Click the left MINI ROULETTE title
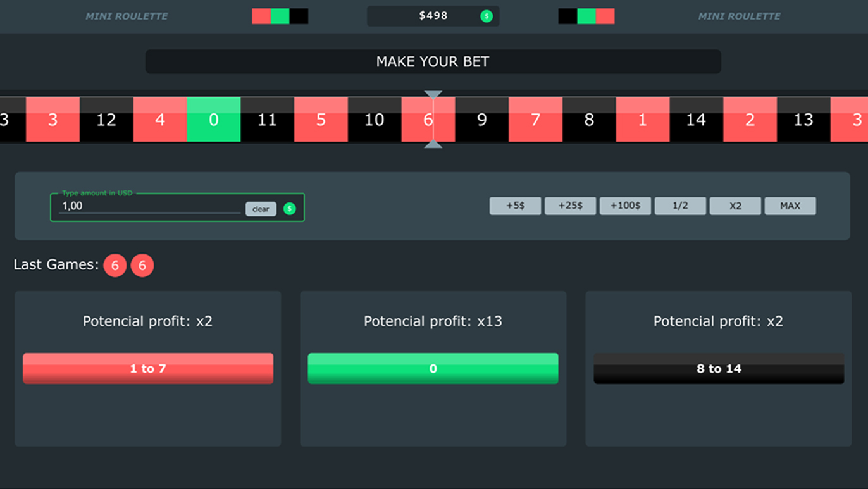Image resolution: width=868 pixels, height=489 pixels. click(127, 16)
